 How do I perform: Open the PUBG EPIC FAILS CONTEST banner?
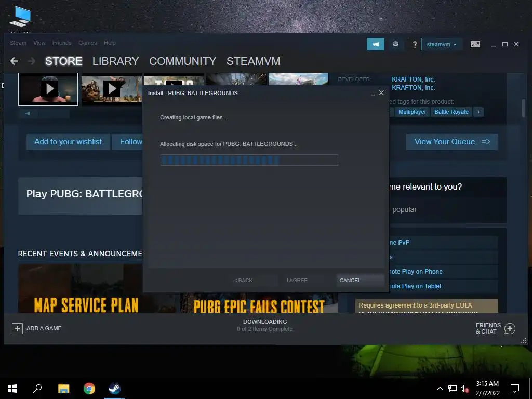259,303
